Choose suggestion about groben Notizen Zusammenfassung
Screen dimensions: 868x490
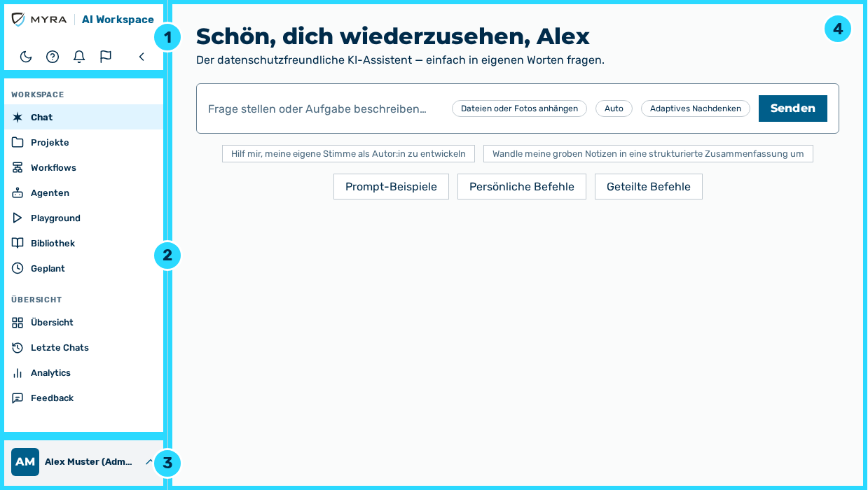648,154
